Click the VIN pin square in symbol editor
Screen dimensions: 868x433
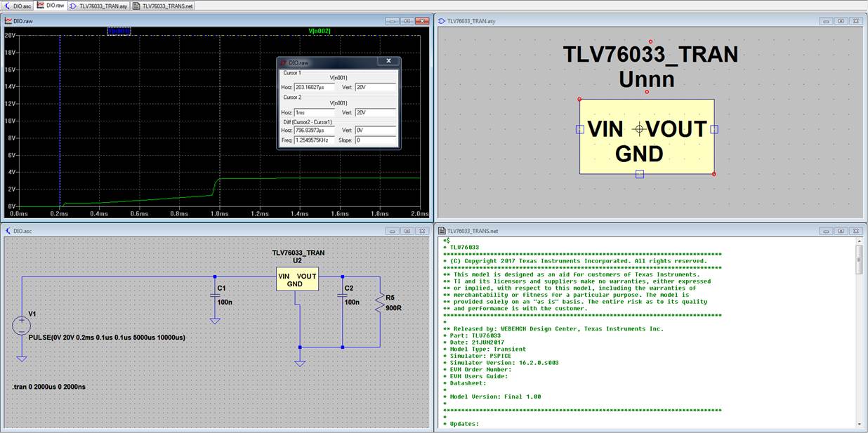[579, 129]
